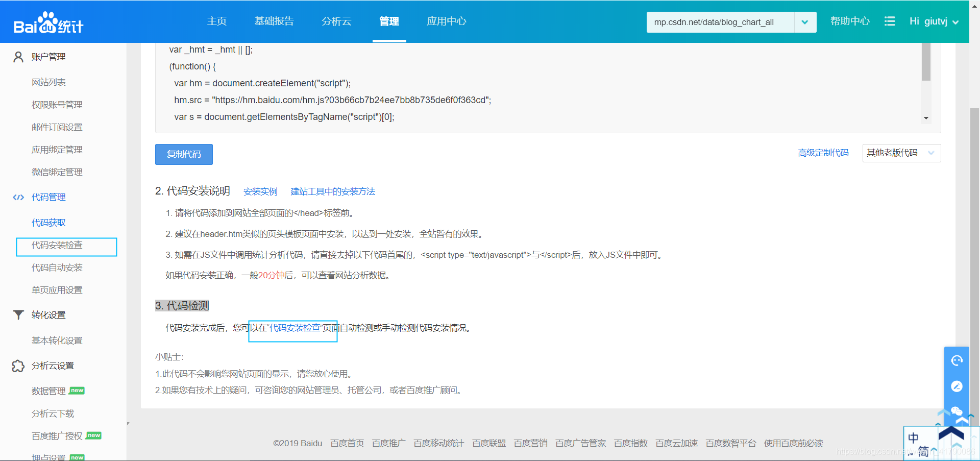This screenshot has width=980, height=461.
Task: Click the site selector field mp.csdn.net
Action: coord(720,22)
